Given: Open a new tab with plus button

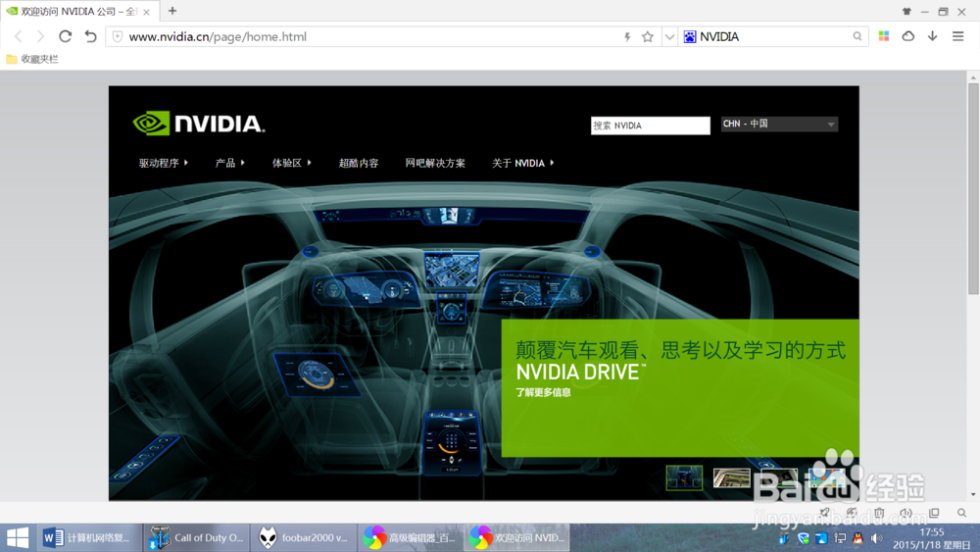Looking at the screenshot, I should tap(172, 11).
